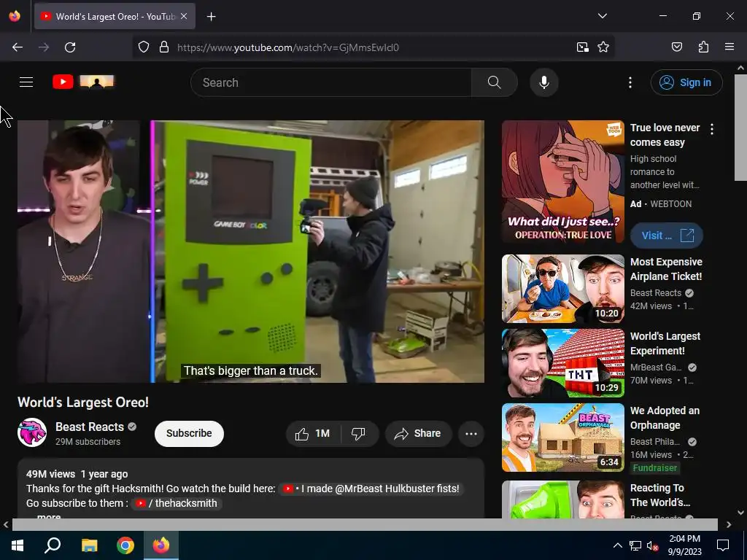Show hidden system tray icons
This screenshot has height=560, width=747.
pyautogui.click(x=617, y=545)
